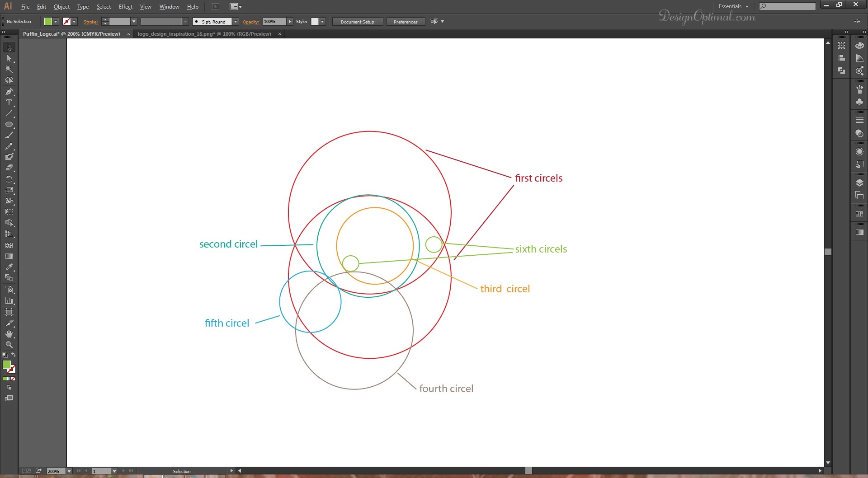Image resolution: width=868 pixels, height=478 pixels.
Task: Set paint mode to None
Action: coord(13,379)
